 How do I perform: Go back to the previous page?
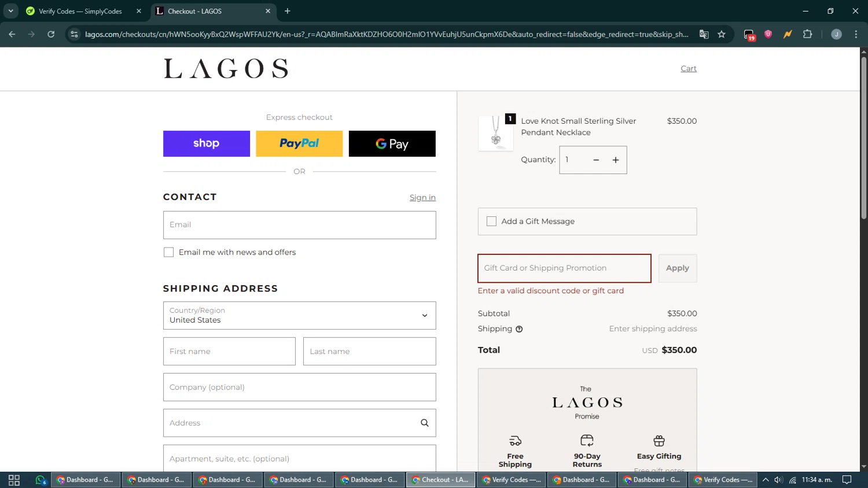[x=12, y=34]
